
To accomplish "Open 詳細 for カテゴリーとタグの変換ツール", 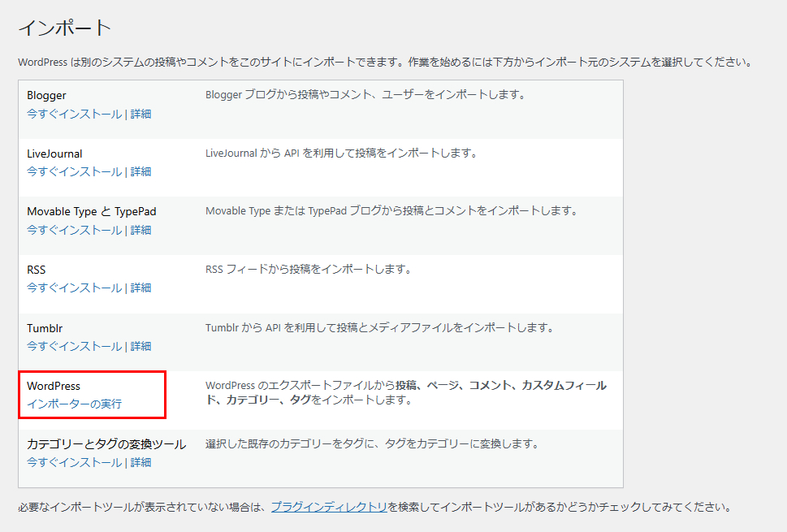I will click(x=141, y=462).
